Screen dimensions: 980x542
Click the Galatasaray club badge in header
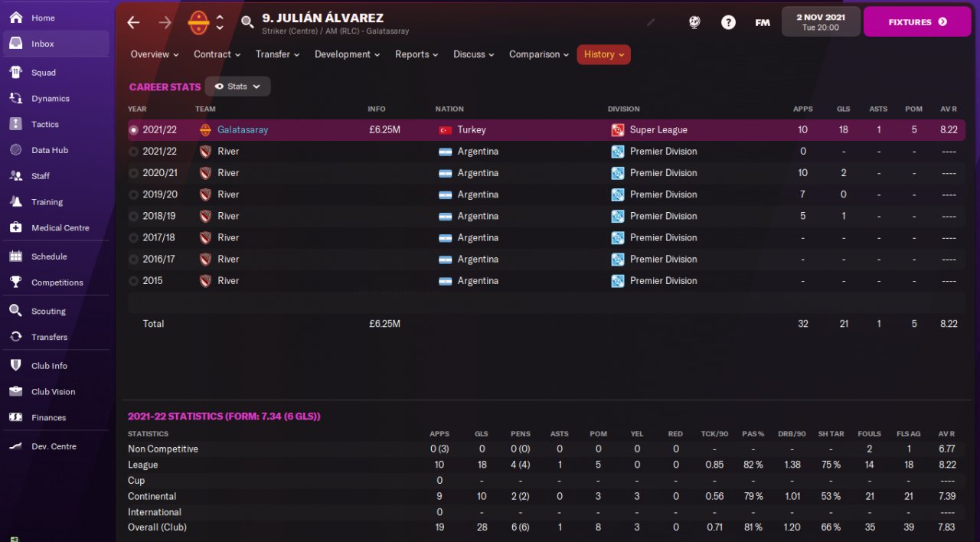pos(198,22)
